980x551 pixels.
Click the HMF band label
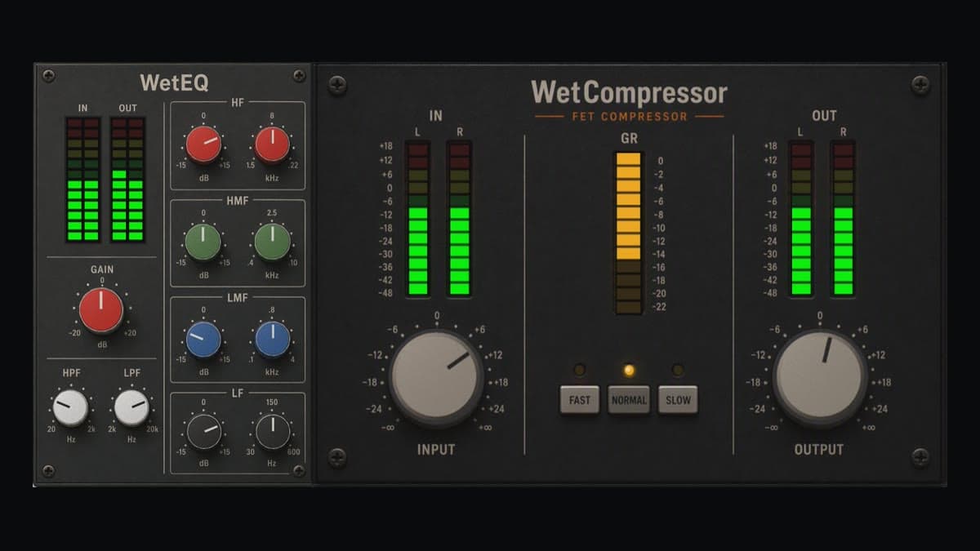pos(238,200)
